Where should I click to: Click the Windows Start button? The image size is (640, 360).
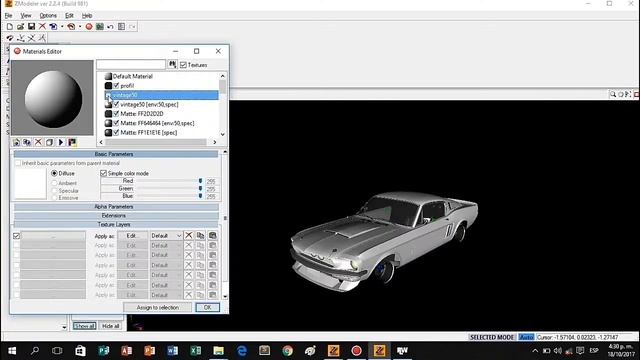[12, 351]
